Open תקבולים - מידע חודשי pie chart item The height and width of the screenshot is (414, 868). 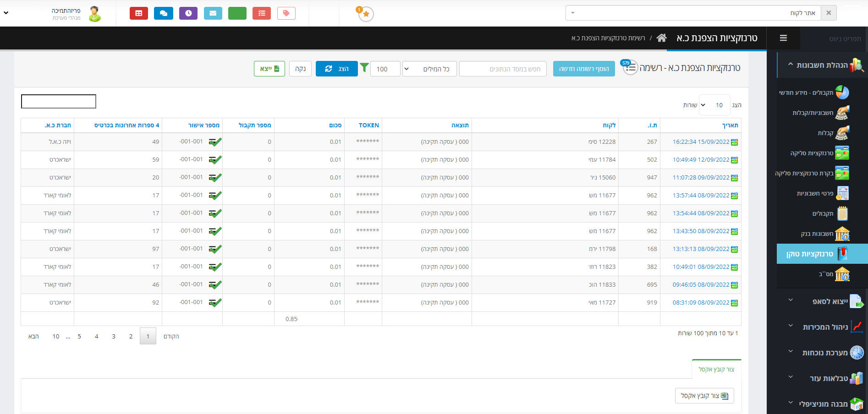(814, 93)
